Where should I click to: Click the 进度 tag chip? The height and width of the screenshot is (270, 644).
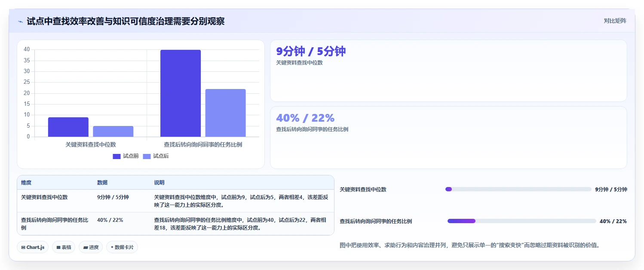click(x=91, y=247)
